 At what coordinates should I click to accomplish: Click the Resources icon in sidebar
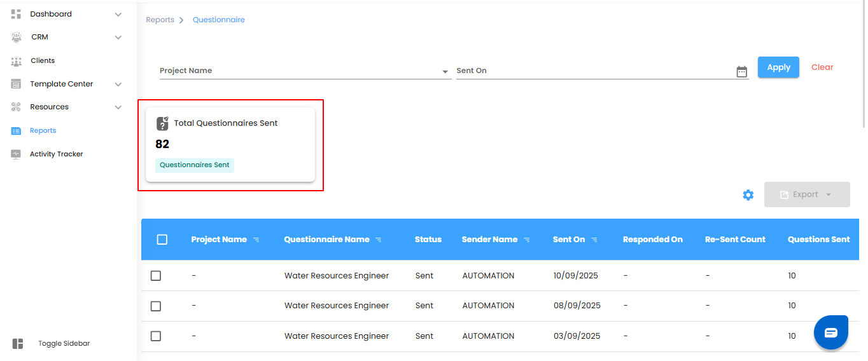(17, 107)
